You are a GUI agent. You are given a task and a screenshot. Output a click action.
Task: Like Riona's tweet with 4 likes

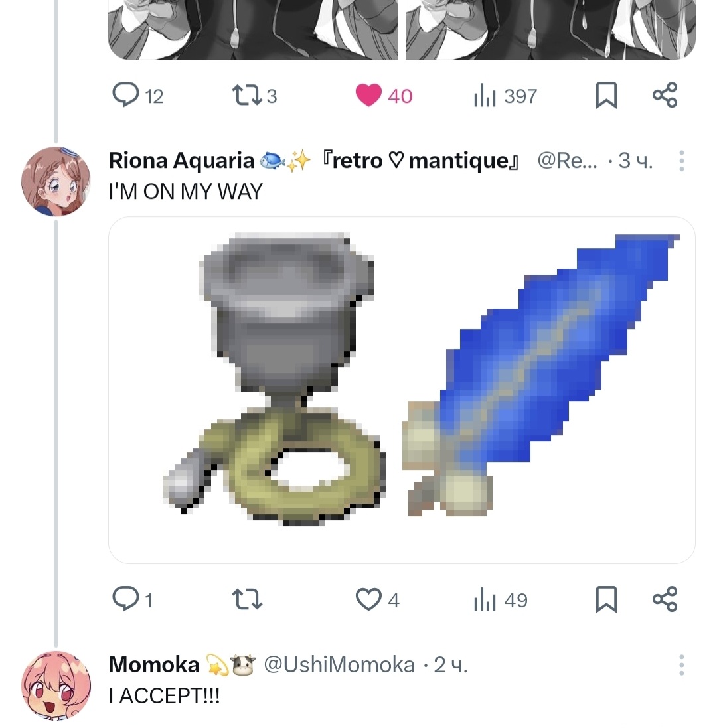click(377, 599)
